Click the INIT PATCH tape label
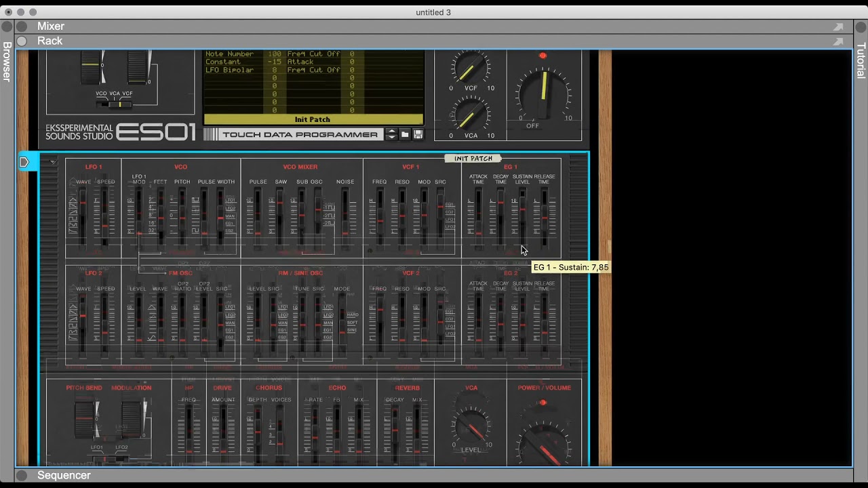Screen dimensions: 868x488 pyautogui.click(x=473, y=159)
